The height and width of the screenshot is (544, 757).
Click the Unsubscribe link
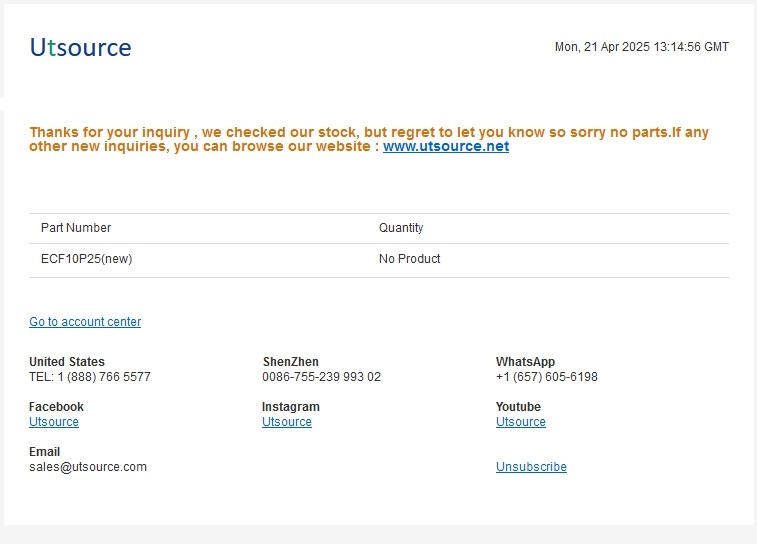[531, 467]
